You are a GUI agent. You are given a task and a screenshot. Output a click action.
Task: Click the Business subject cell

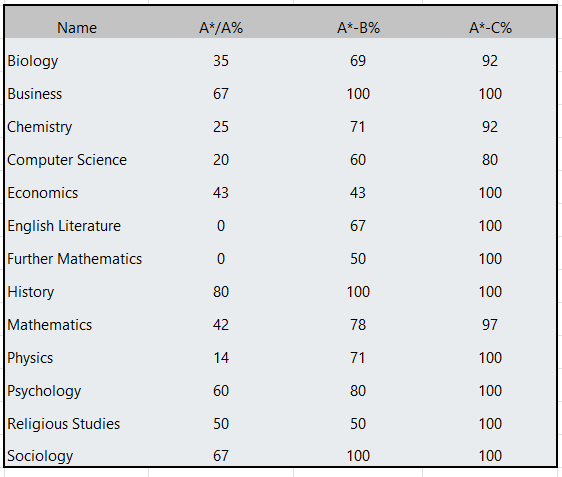point(34,94)
